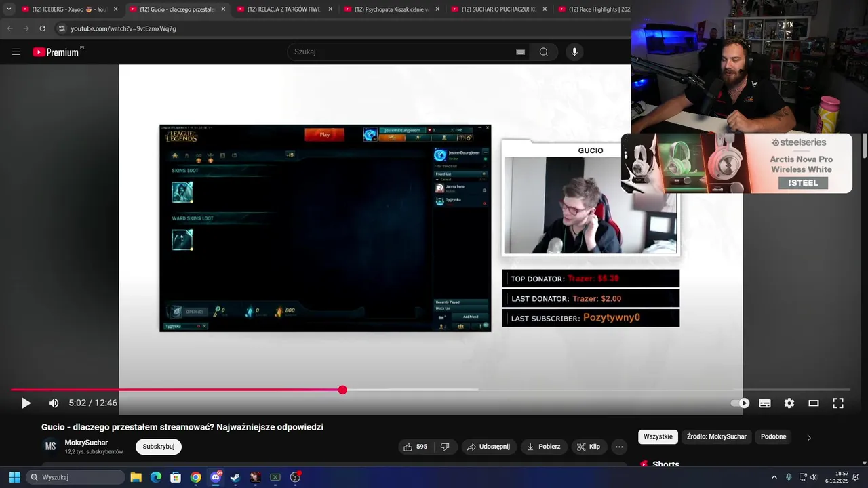Screen dimensions: 868x488
Task: Go back in browser history
Action: pyautogui.click(x=9, y=28)
